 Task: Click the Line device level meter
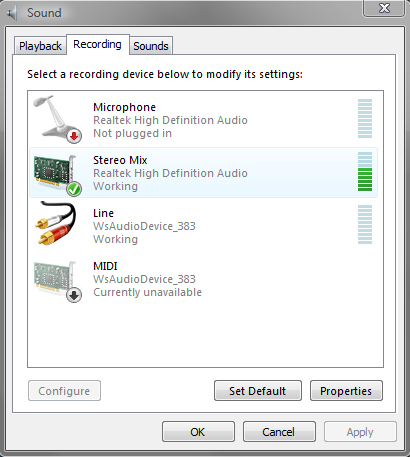coord(365,224)
